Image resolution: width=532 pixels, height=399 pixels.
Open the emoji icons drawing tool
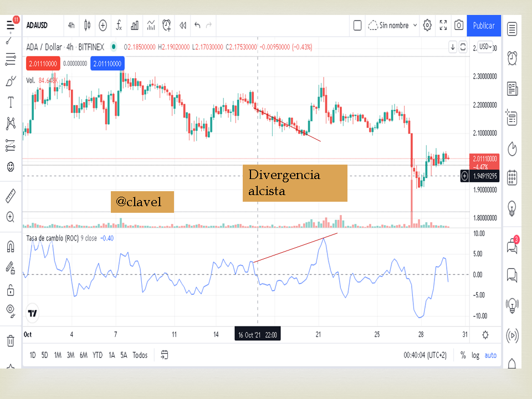(x=11, y=167)
